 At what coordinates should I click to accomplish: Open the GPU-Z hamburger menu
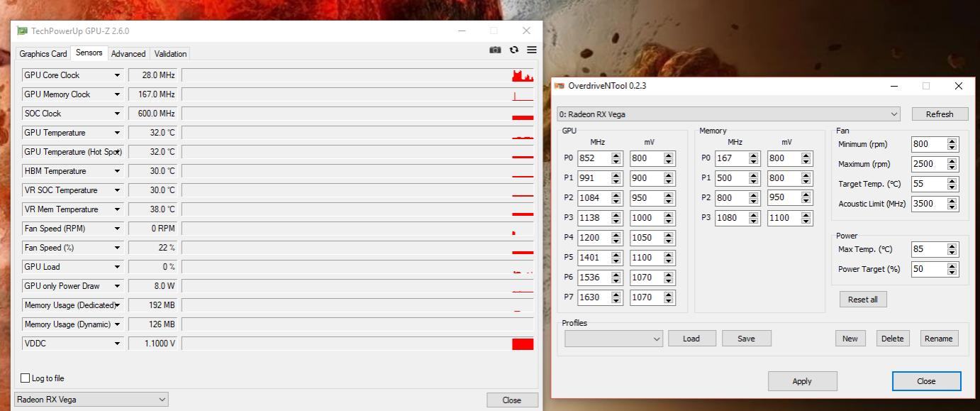click(x=532, y=50)
